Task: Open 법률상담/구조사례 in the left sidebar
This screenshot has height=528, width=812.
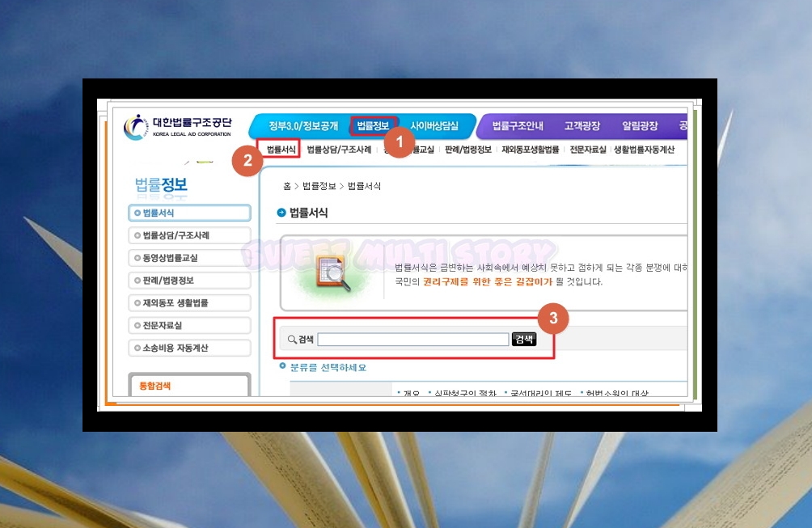Action: point(189,235)
